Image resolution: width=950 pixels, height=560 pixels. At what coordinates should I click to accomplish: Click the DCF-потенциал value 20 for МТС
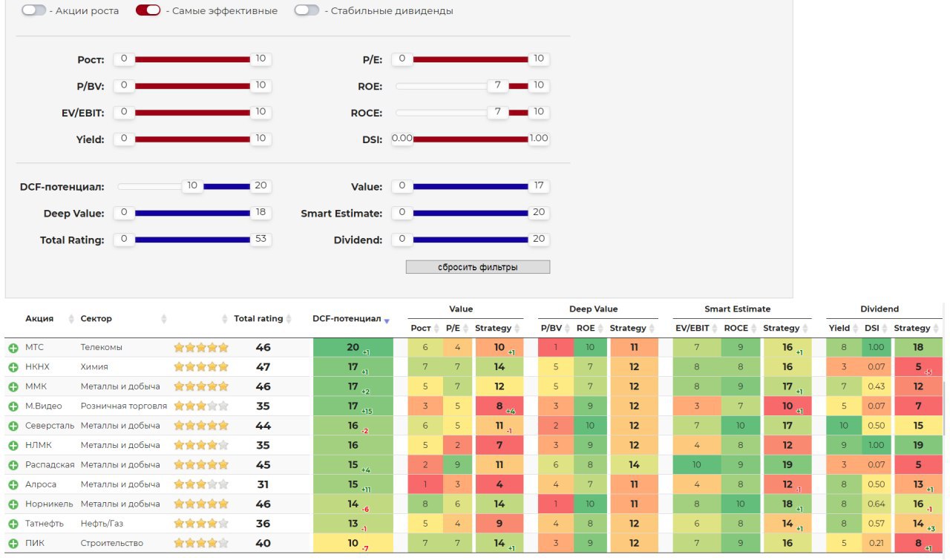pyautogui.click(x=353, y=347)
